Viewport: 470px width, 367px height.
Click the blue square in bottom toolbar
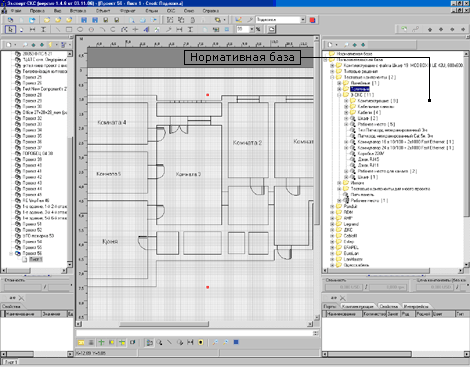tap(236, 342)
